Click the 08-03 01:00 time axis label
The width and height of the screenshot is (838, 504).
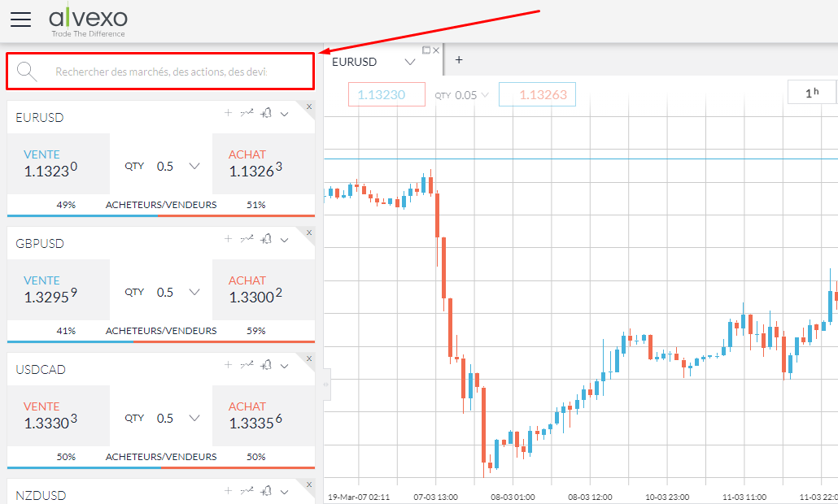pos(513,497)
